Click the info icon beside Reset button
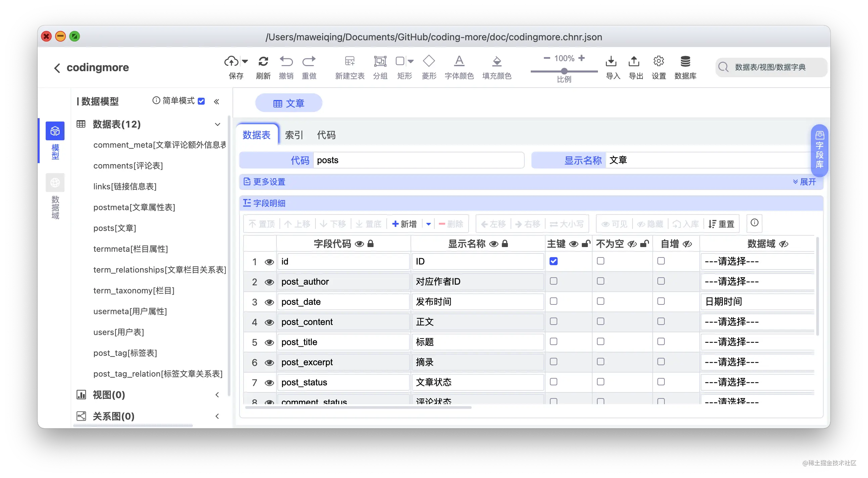The image size is (868, 478). coord(754,223)
